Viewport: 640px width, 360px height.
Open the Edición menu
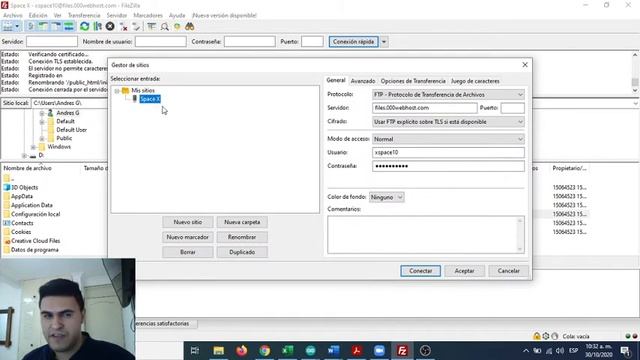38,16
